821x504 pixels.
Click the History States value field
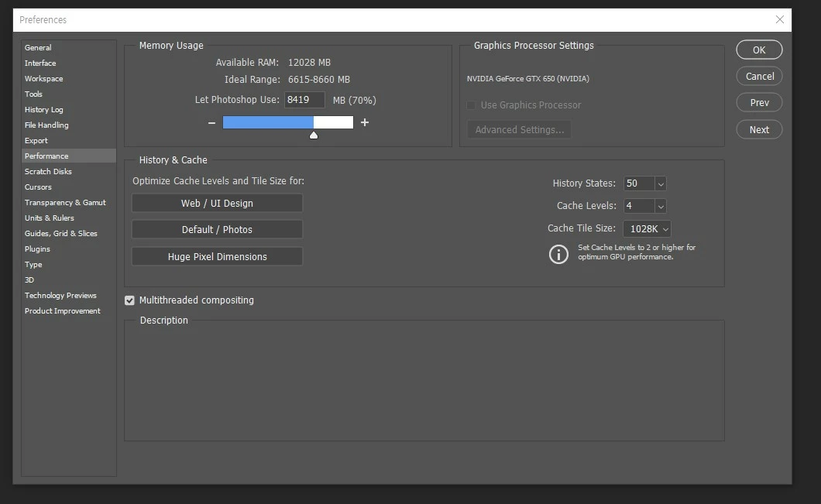pyautogui.click(x=639, y=183)
